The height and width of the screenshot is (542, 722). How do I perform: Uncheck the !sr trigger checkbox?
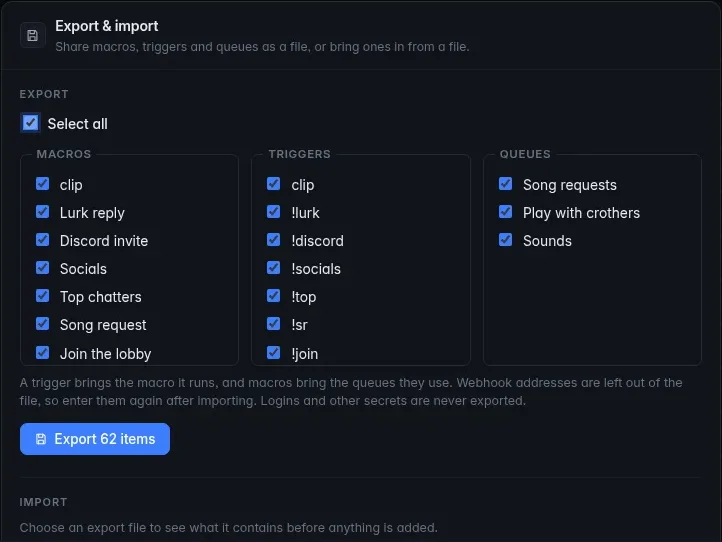pos(274,324)
